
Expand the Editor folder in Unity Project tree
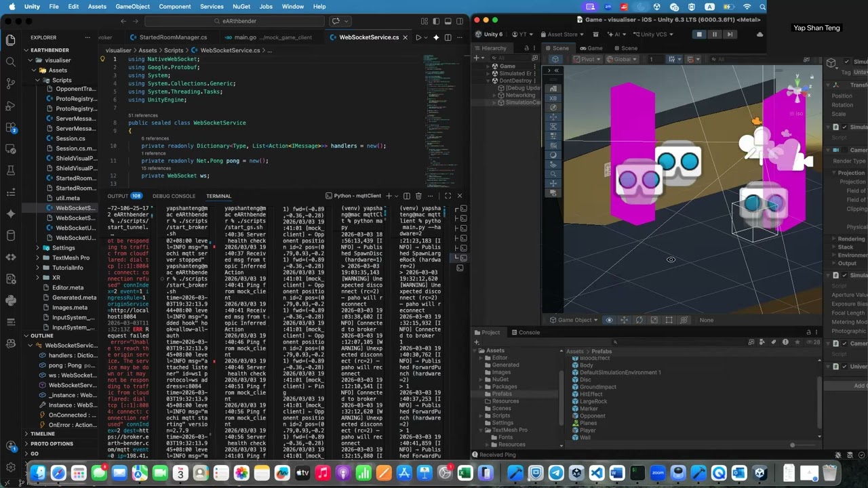point(482,358)
